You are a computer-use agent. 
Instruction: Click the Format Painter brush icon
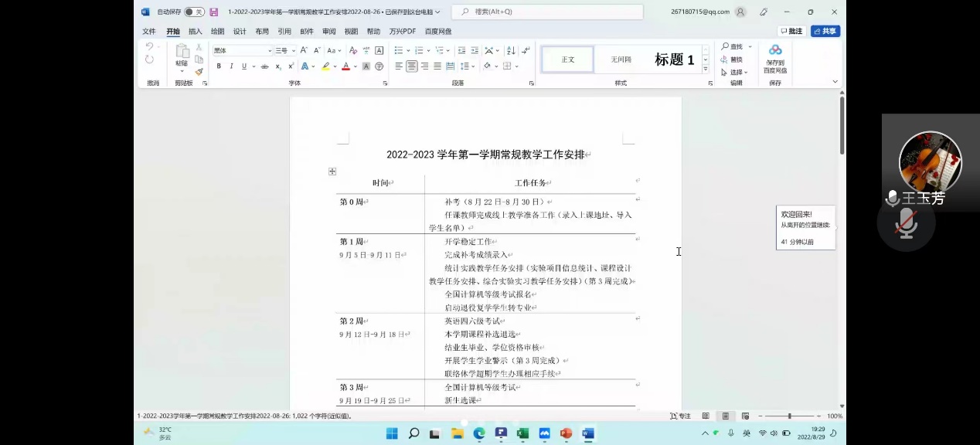199,71
